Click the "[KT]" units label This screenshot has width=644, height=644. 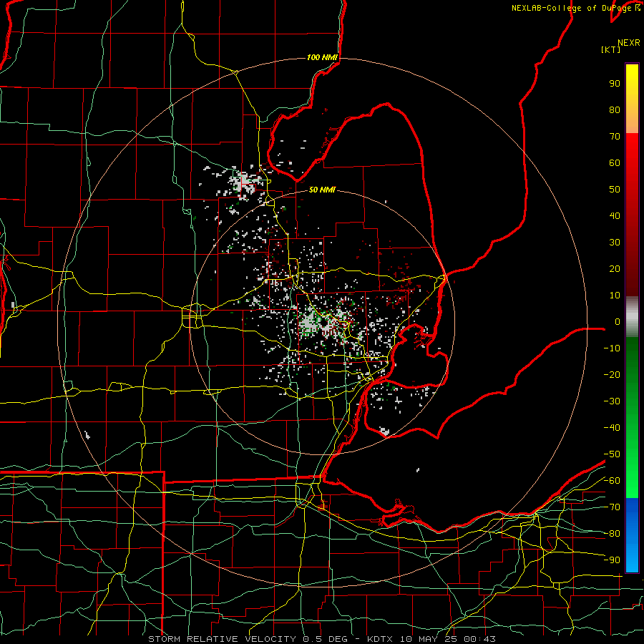(x=610, y=49)
